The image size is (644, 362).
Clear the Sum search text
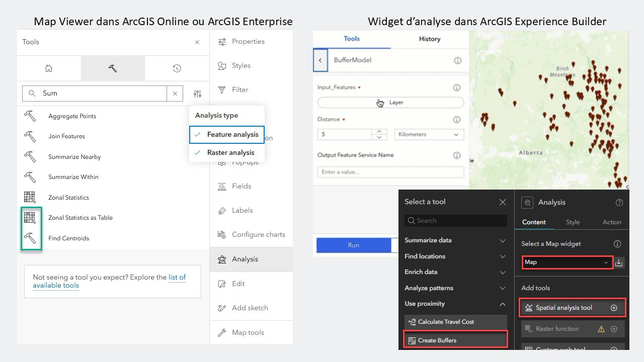[175, 94]
